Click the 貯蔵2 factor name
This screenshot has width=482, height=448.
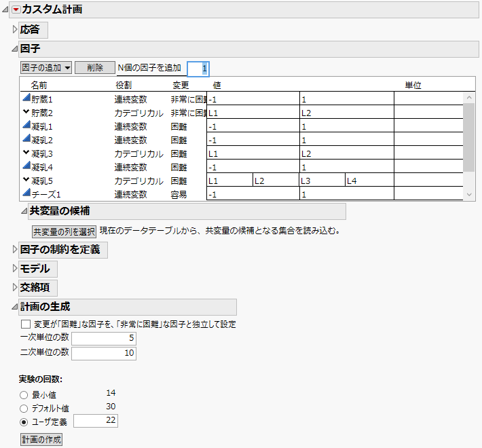click(42, 113)
